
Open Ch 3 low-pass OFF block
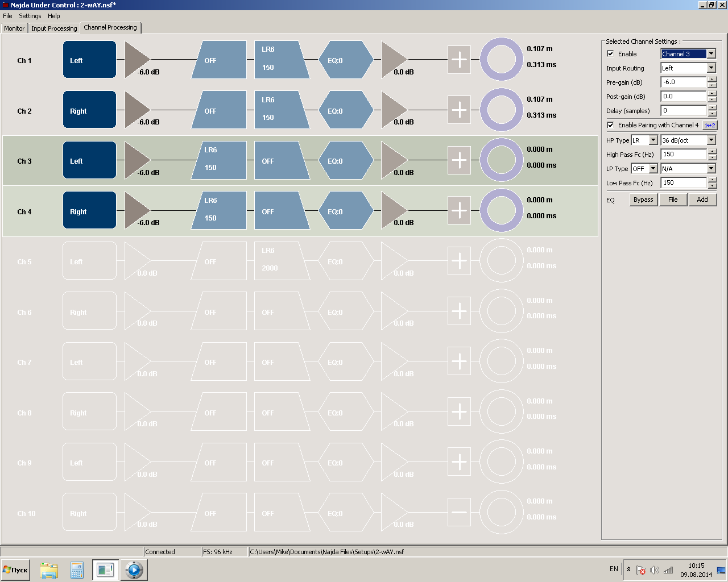282,160
